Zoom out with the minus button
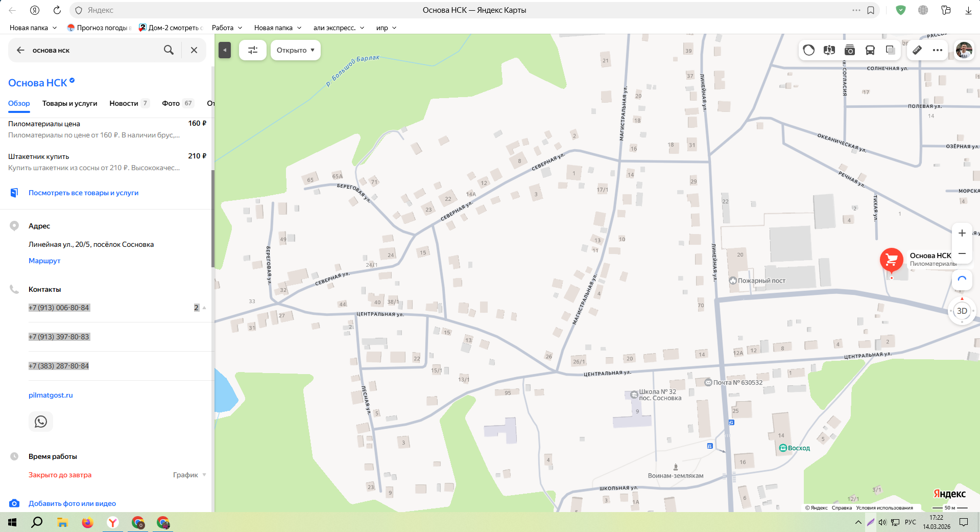980x532 pixels. point(962,253)
